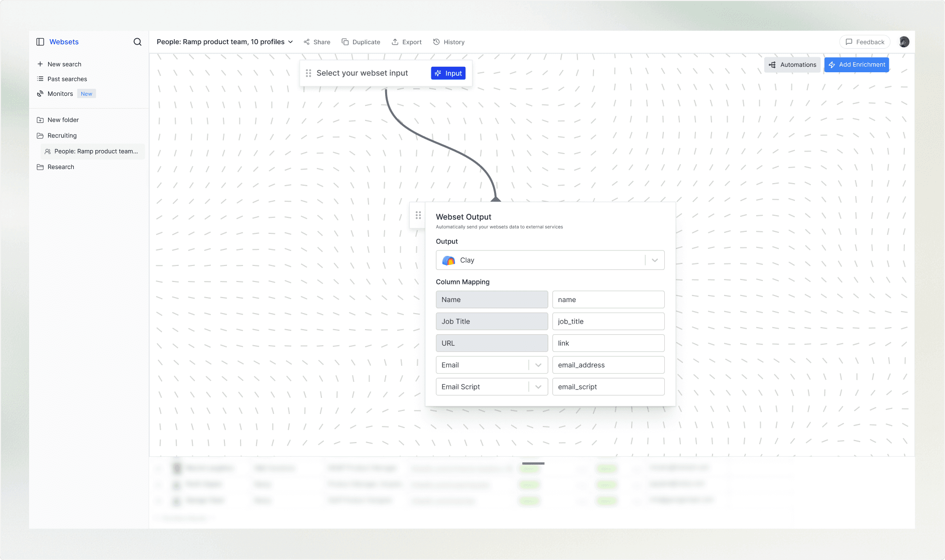Open the Feedback button

[x=865, y=42]
